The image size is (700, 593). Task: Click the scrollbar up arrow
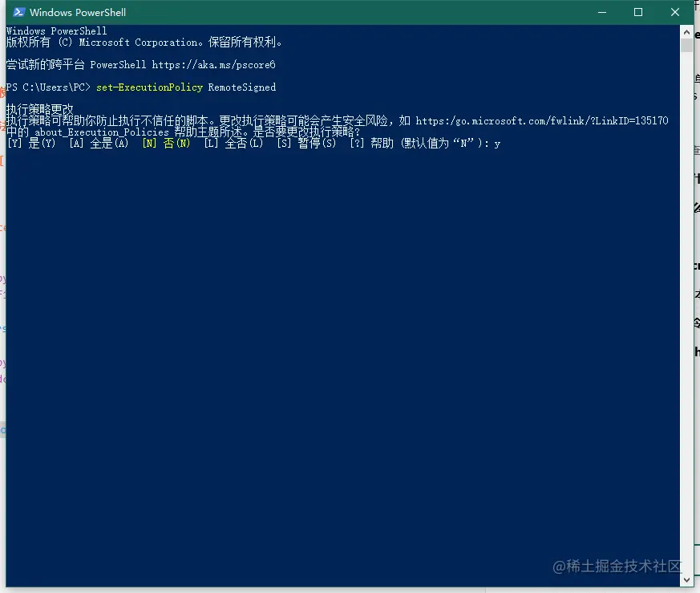click(x=686, y=32)
